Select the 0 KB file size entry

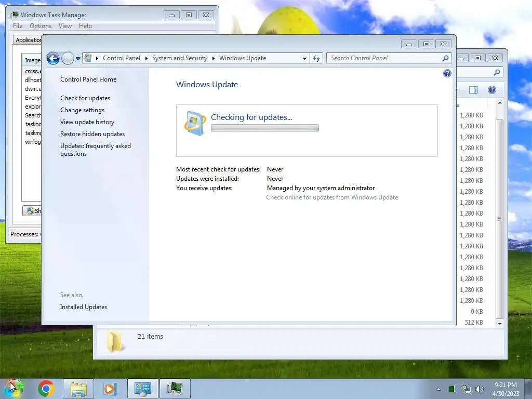(x=477, y=312)
